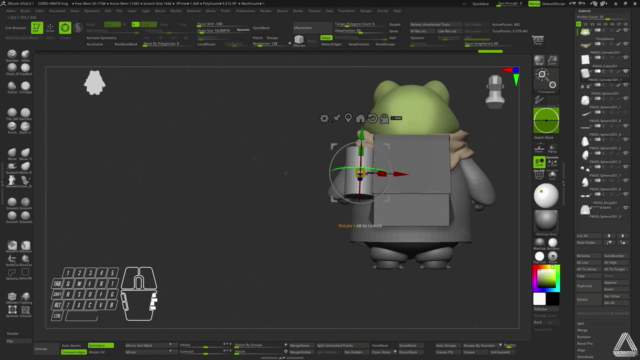Click gizmo sticky pin icon
Viewport: 640px width, 360px height.
336,118
